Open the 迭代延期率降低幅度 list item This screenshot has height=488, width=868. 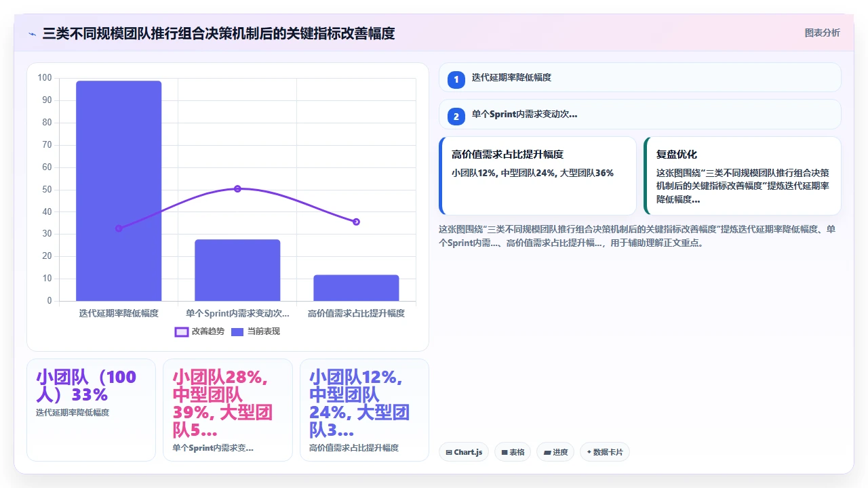click(640, 77)
